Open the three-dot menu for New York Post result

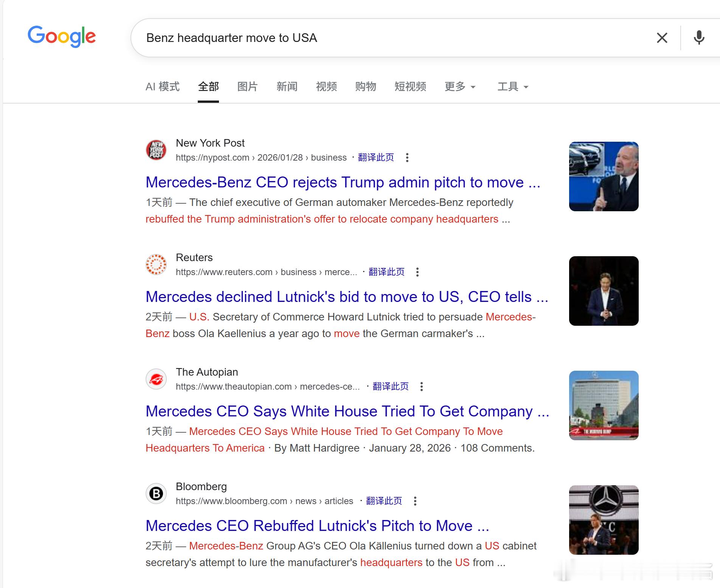407,158
